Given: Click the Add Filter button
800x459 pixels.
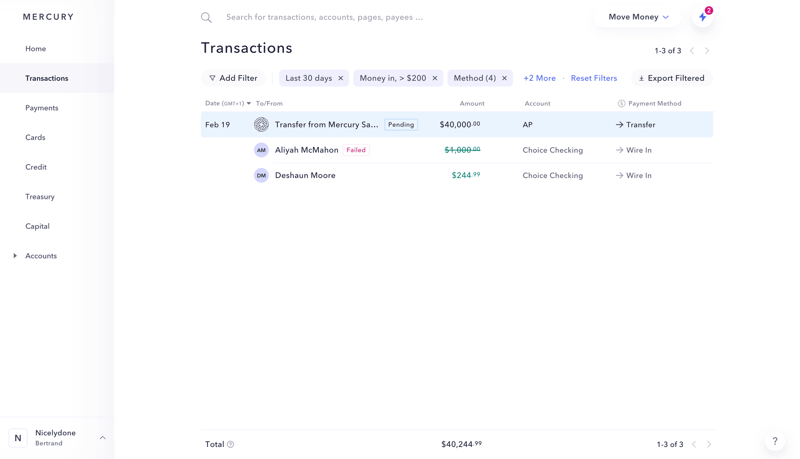Looking at the screenshot, I should [233, 78].
